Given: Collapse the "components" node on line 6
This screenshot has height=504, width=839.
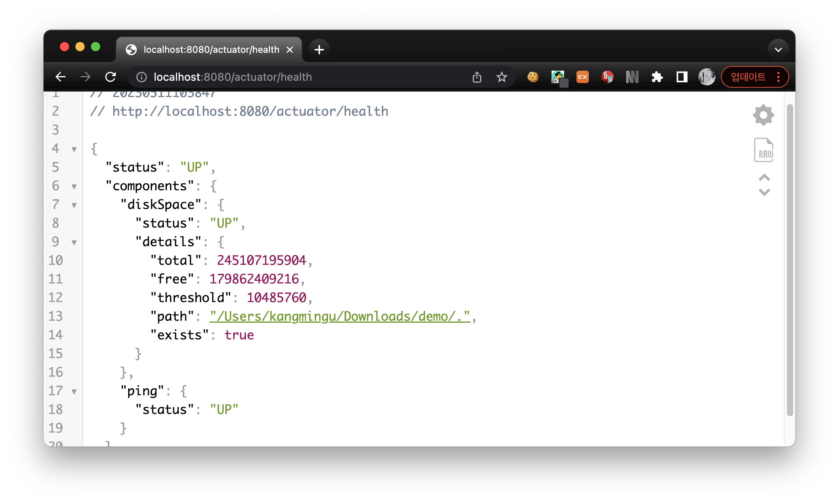Looking at the screenshot, I should 74,187.
